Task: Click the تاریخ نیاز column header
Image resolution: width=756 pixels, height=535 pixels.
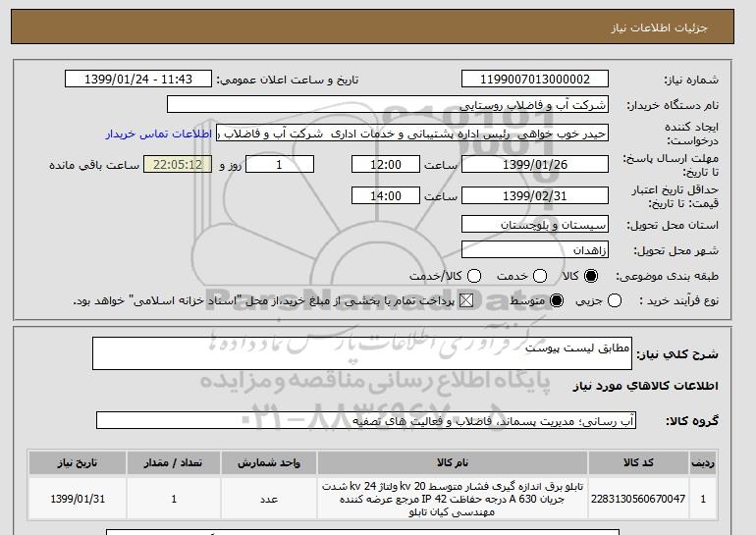Action: click(x=78, y=462)
